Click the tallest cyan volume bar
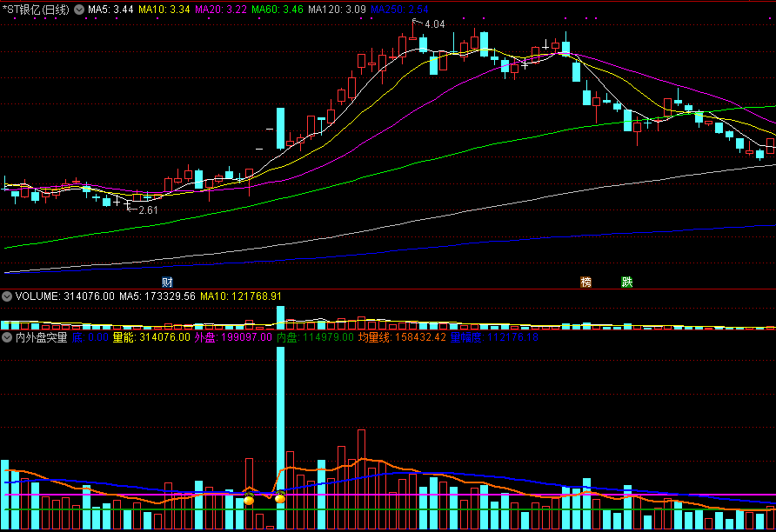Viewport: 776px width, 532px height. pyautogui.click(x=281, y=438)
